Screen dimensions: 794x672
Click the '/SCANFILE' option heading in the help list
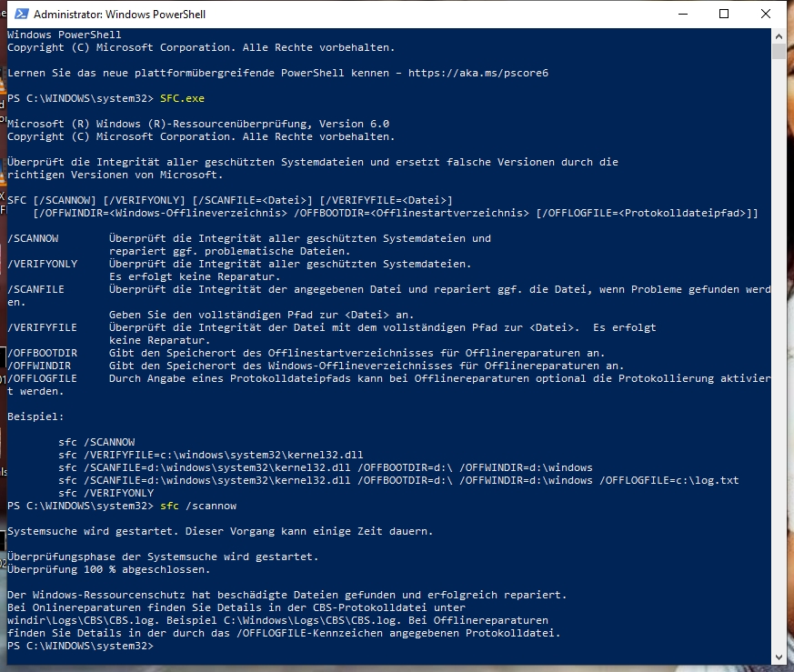pyautogui.click(x=36, y=289)
